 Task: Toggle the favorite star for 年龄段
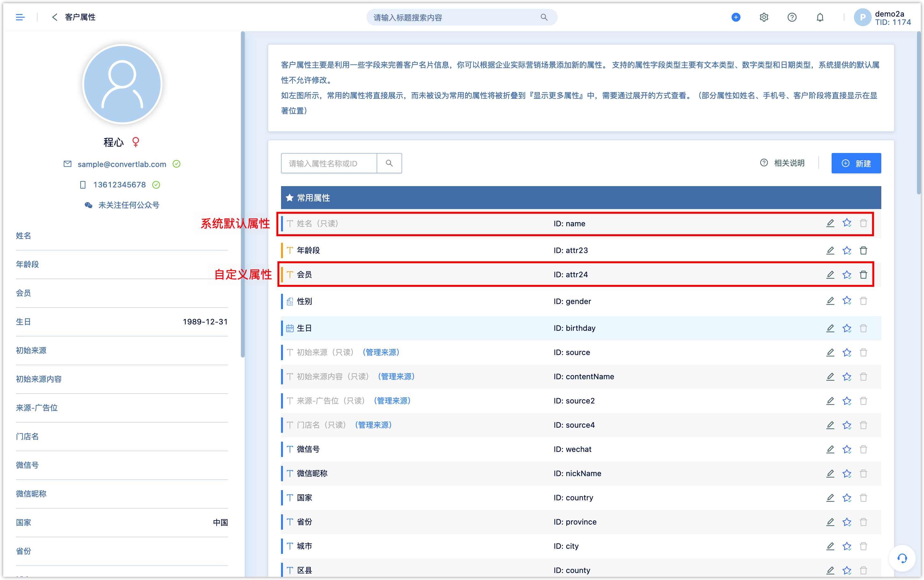[847, 250]
